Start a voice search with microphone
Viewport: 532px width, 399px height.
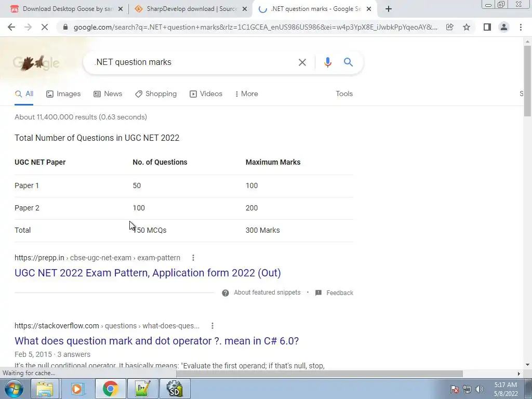click(327, 62)
